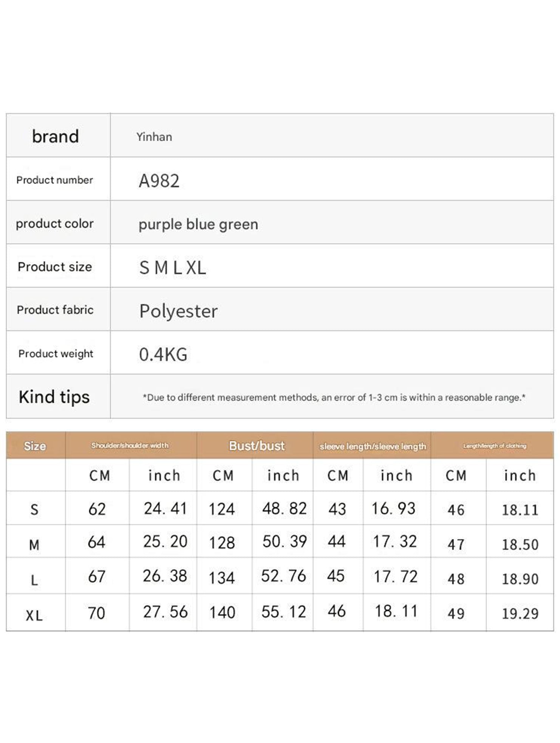Click the 25. 20 shoulder inch cell
Screen dimensions: 560x743
click(165, 542)
